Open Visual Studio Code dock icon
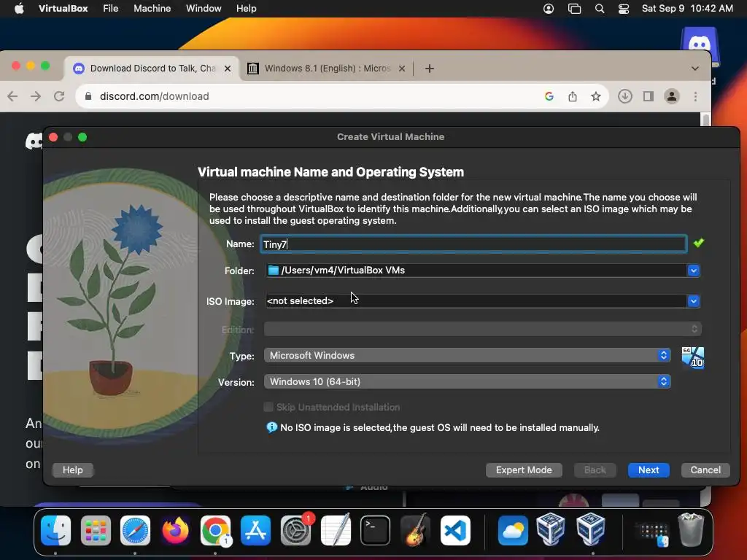 pos(455,530)
